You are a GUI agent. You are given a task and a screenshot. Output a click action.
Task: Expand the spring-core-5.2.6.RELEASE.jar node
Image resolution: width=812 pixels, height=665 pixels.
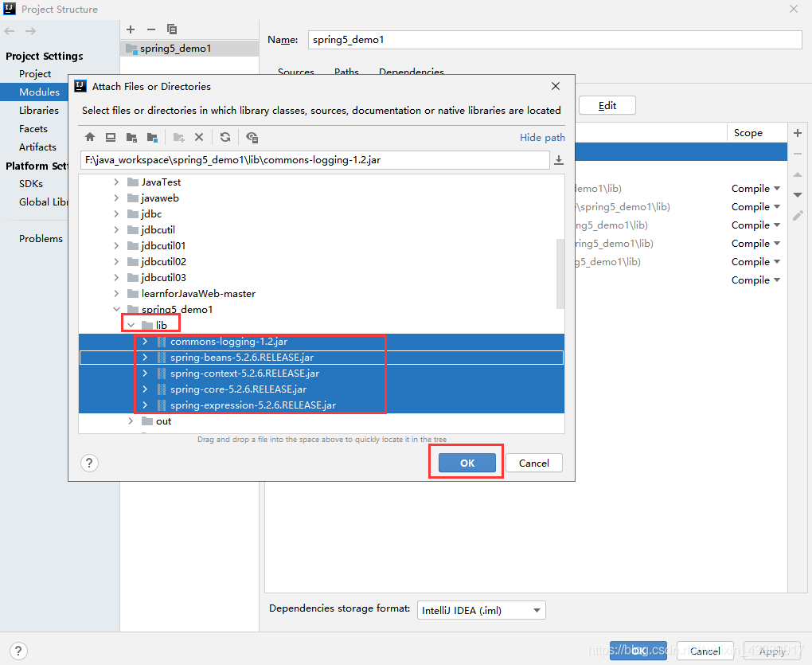[145, 389]
